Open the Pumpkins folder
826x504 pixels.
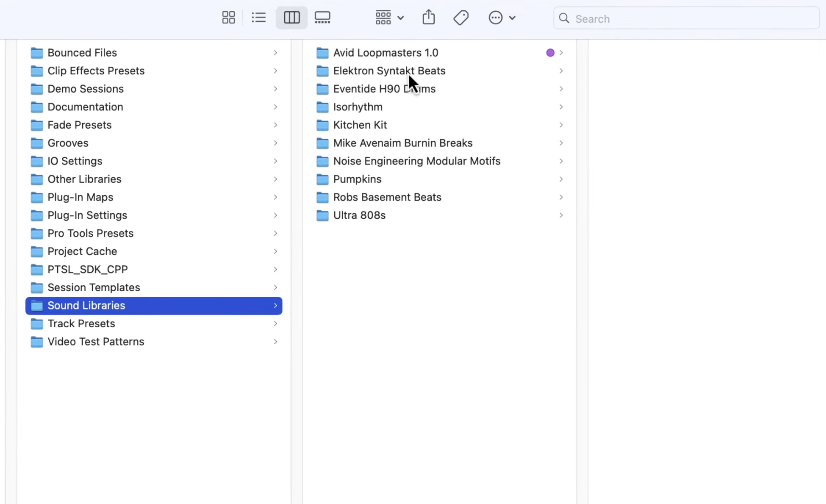coord(357,179)
